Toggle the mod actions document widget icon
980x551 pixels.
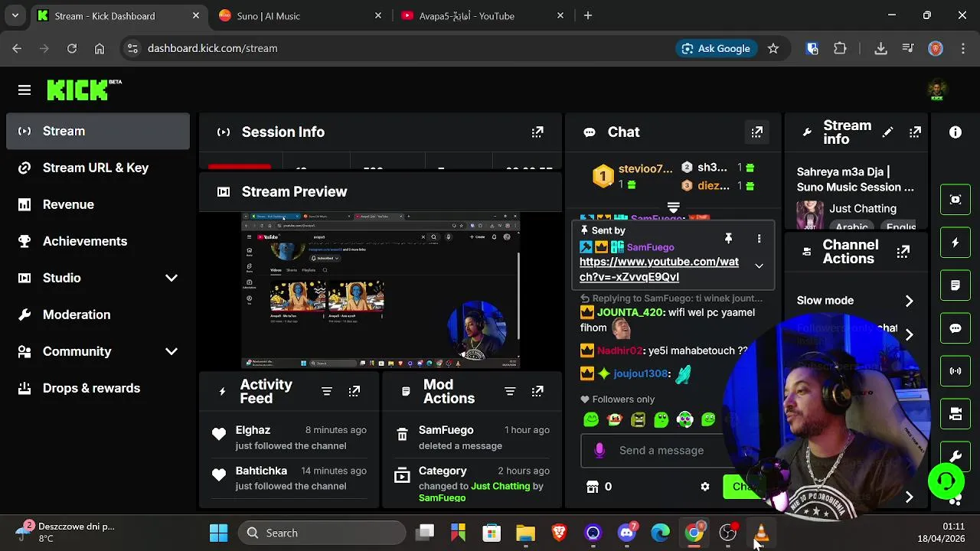click(955, 285)
